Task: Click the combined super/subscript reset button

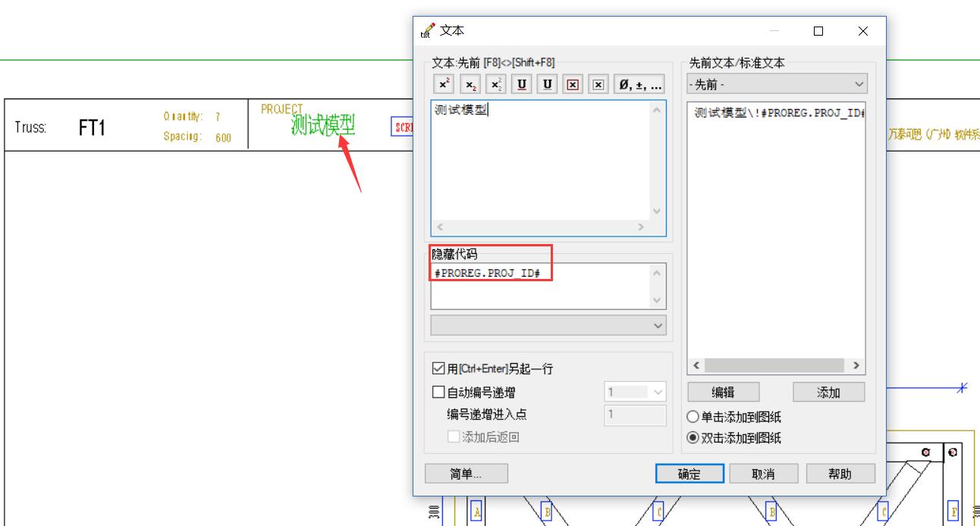Action: [496, 84]
